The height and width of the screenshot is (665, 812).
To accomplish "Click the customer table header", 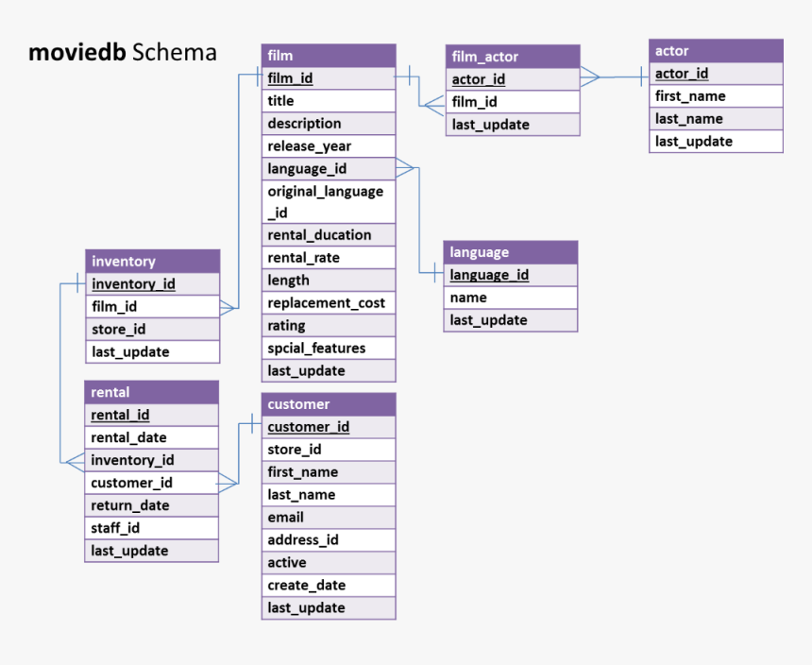I will [x=329, y=404].
